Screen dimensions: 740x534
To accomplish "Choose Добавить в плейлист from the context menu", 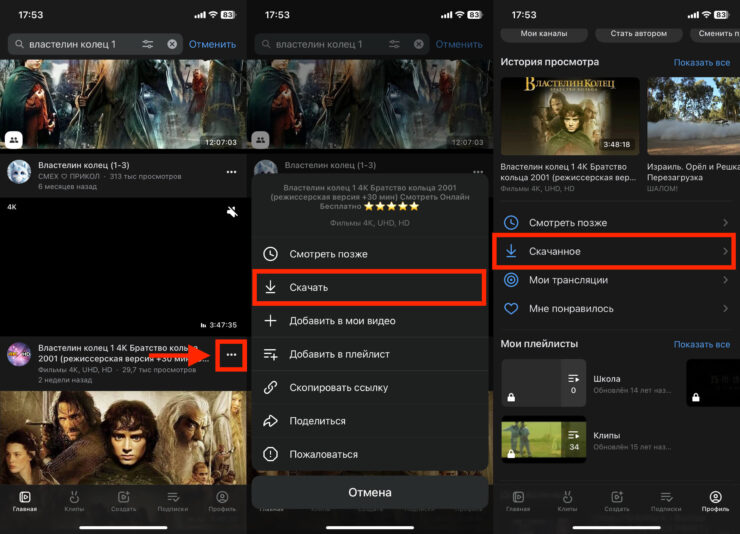I will 369,354.
